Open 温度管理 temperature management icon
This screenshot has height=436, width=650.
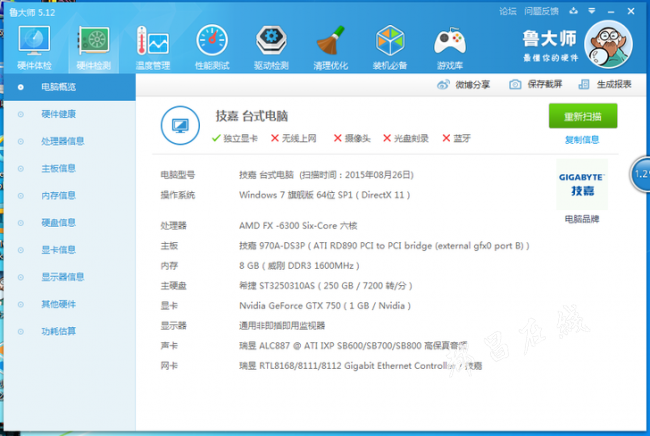(153, 47)
